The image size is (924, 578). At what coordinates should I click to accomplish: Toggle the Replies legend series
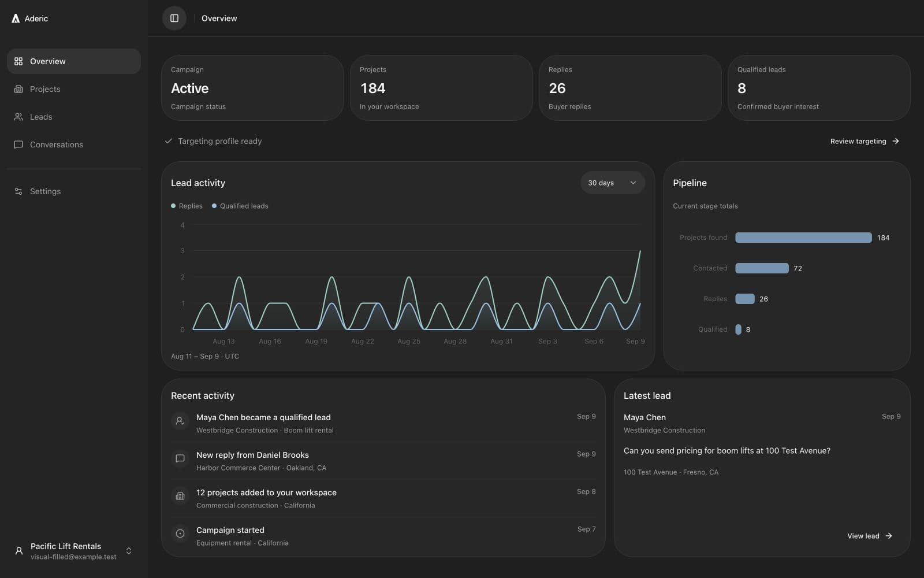(187, 206)
